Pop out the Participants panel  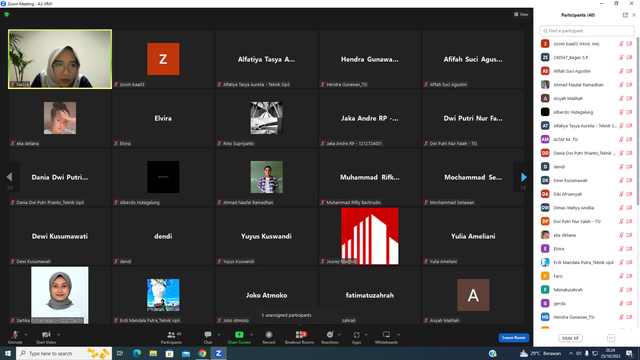[x=625, y=15]
